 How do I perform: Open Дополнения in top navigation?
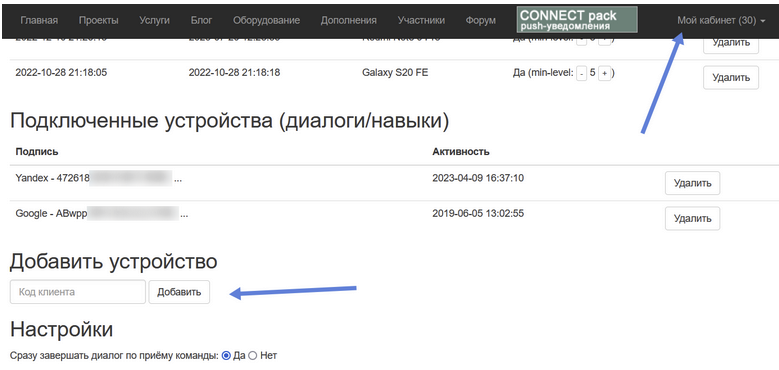point(348,20)
